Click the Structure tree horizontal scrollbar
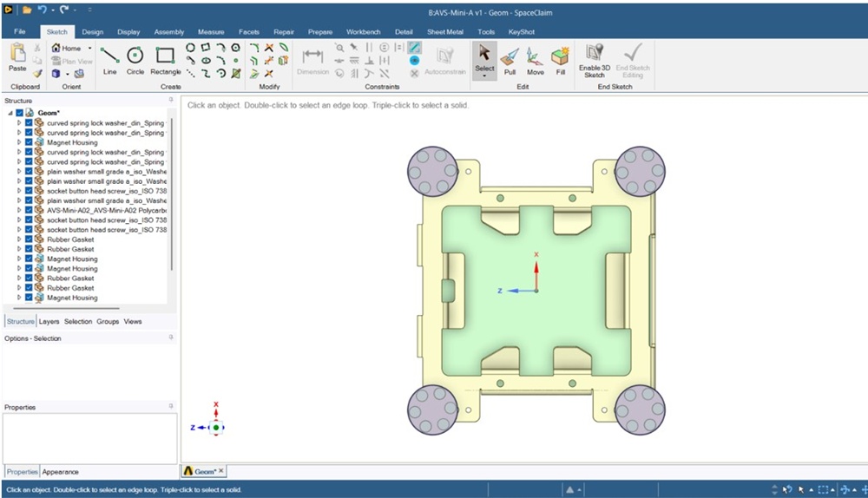Viewport: 868px width, 498px height. pyautogui.click(x=67, y=308)
